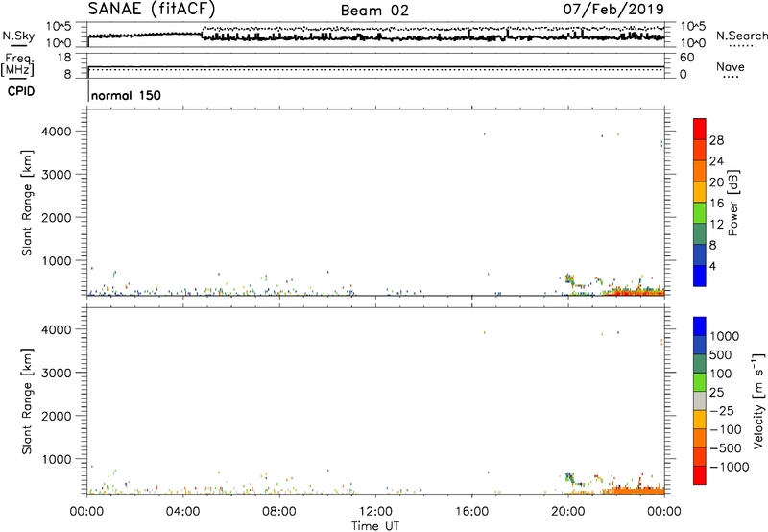Screen dimensions: 768x532
Task: Click the 08:00 time tick label
Action: click(x=279, y=512)
